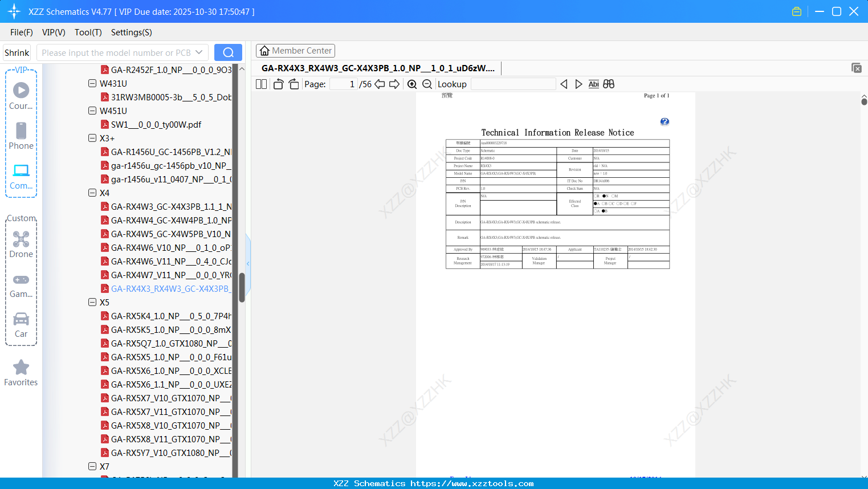868x489 pixels.
Task: Open the 31RW3MB0005-3b file
Action: tap(172, 97)
